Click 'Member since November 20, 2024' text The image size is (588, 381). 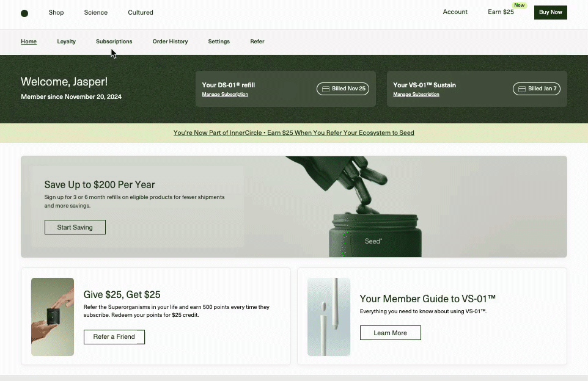click(x=72, y=96)
